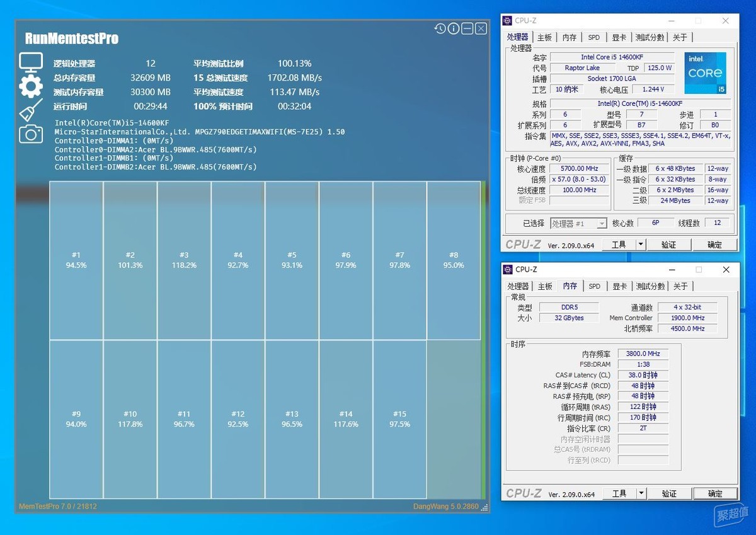Click the Intel Core i5 logo badge
Screen dimensions: 756x535
click(706, 73)
